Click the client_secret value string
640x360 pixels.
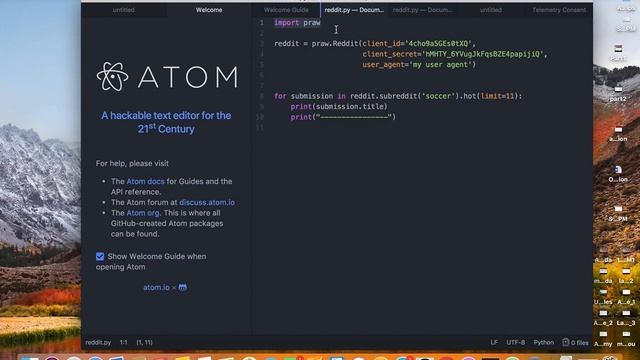[x=483, y=54]
